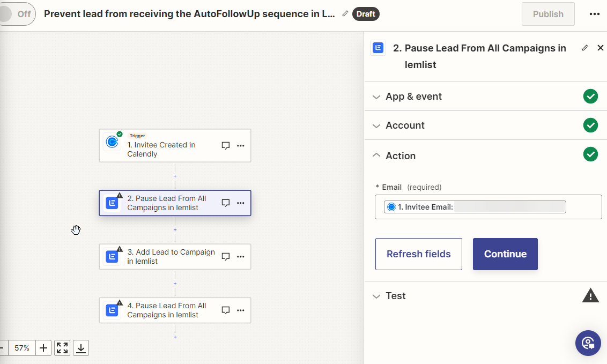The image size is (607, 364).
Task: Click the Continue button
Action: (505, 254)
